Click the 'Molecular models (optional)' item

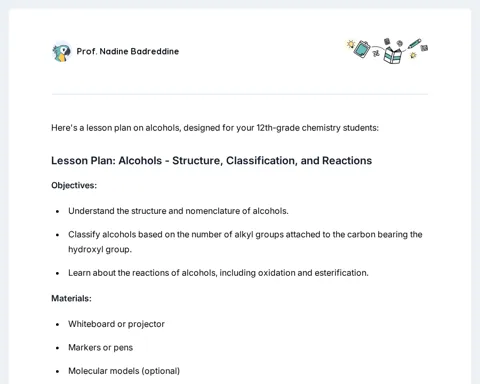coord(124,371)
